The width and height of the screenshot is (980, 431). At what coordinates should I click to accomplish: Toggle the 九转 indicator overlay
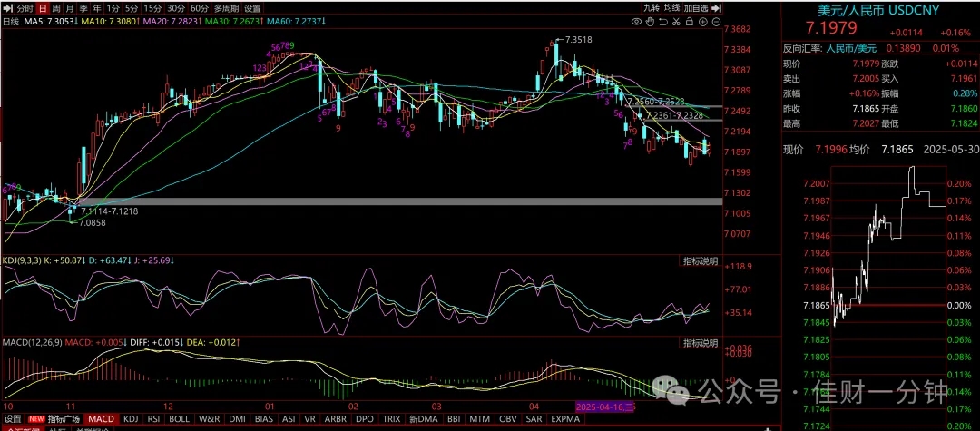pyautogui.click(x=652, y=8)
